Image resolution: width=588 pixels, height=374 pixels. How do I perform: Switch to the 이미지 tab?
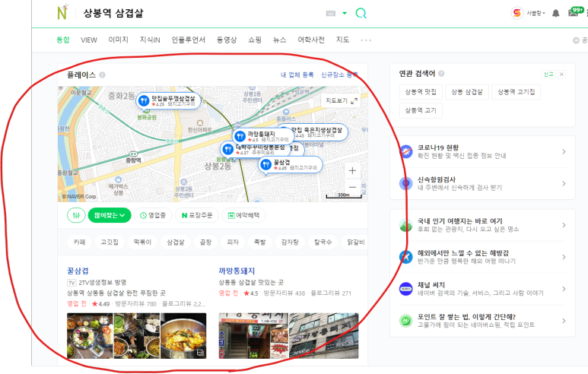point(118,40)
